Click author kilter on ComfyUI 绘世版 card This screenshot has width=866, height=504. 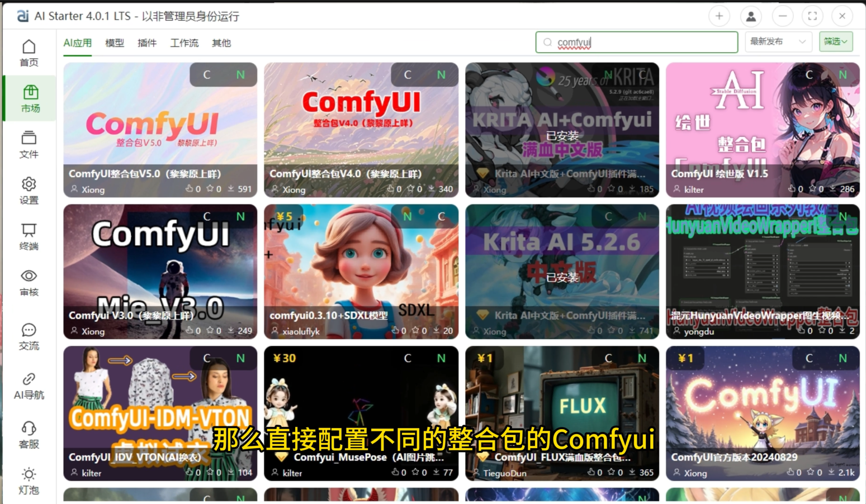click(694, 189)
